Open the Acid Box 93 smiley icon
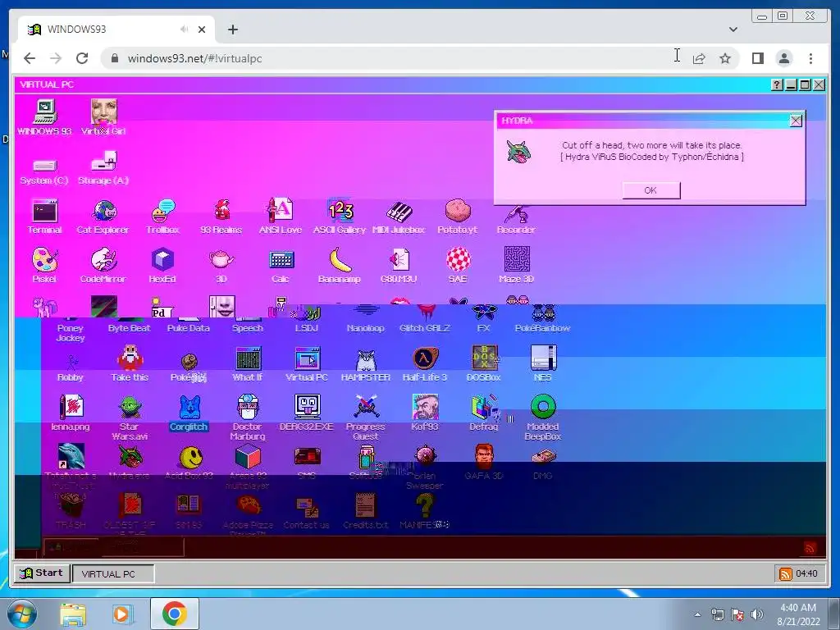 189,456
